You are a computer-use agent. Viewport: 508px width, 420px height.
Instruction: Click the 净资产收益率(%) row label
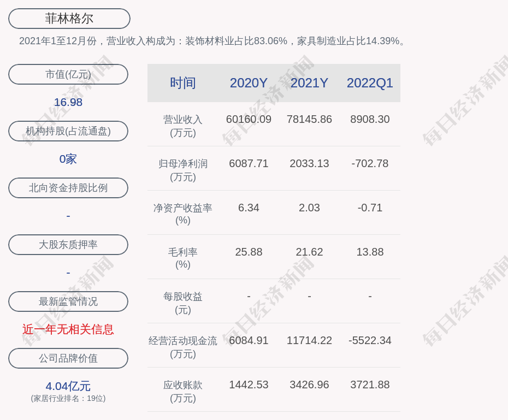183,214
